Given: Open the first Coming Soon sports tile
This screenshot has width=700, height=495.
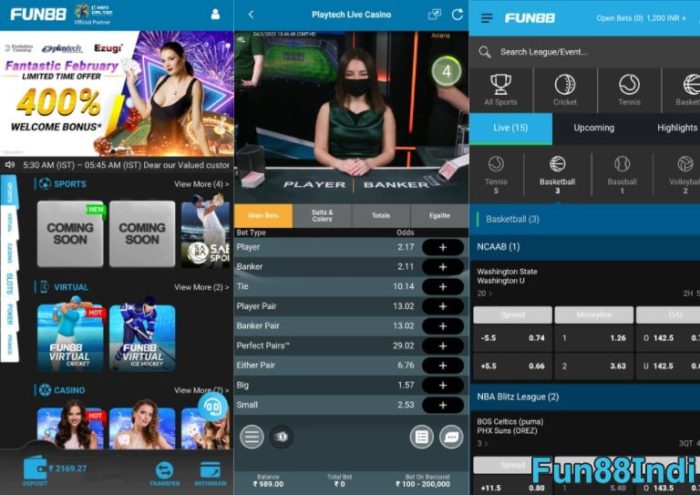Looking at the screenshot, I should tap(71, 233).
